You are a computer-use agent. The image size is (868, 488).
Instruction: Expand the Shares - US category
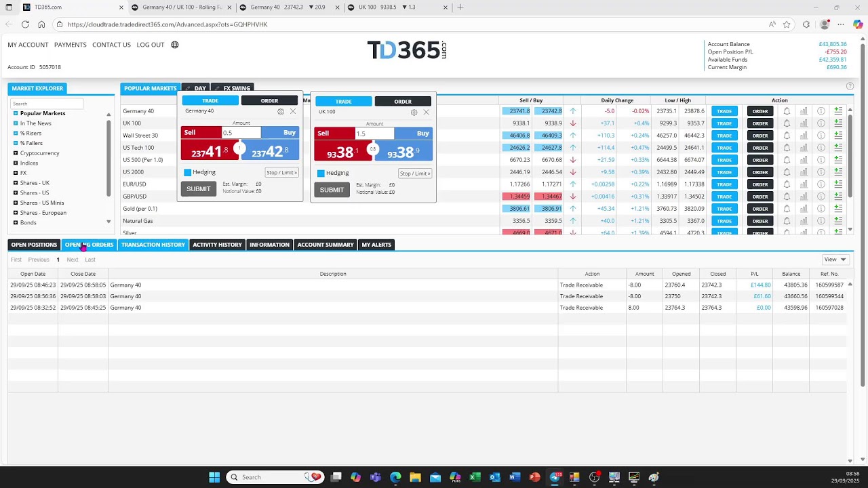point(16,192)
